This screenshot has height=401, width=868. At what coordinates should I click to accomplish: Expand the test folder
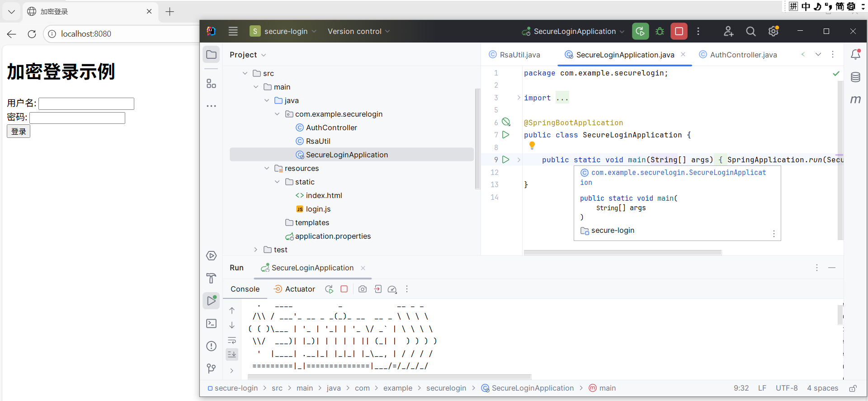coord(256,250)
